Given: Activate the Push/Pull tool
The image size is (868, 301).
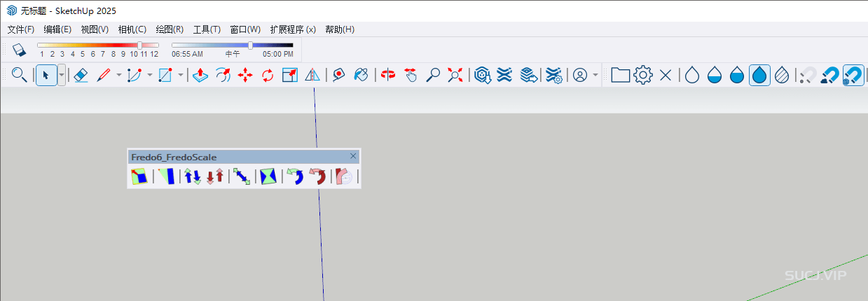Looking at the screenshot, I should tap(200, 75).
